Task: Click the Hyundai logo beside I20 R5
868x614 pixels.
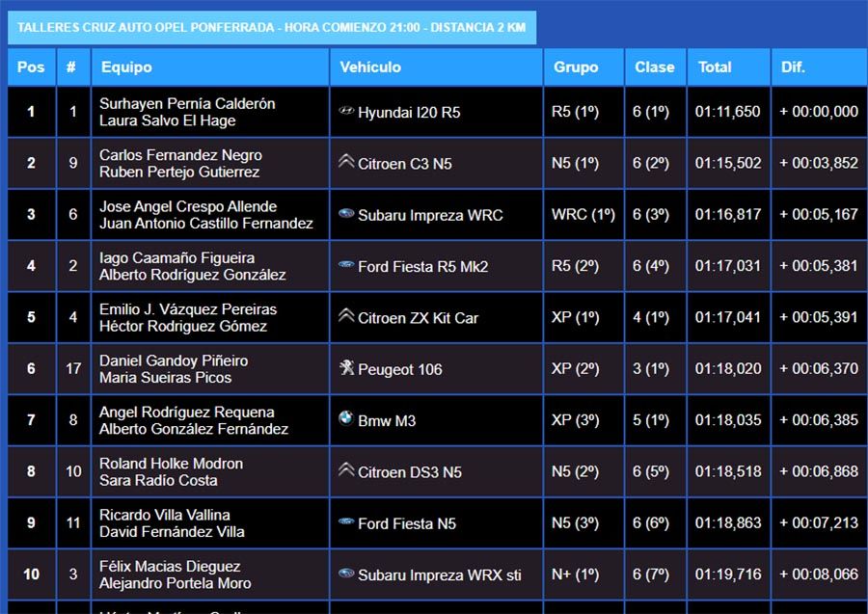Action: tap(346, 111)
